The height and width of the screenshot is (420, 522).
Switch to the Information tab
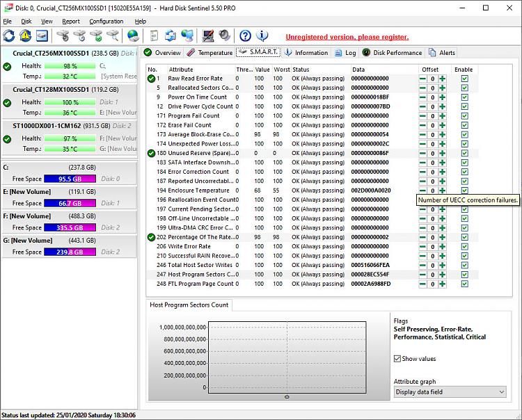click(x=307, y=53)
